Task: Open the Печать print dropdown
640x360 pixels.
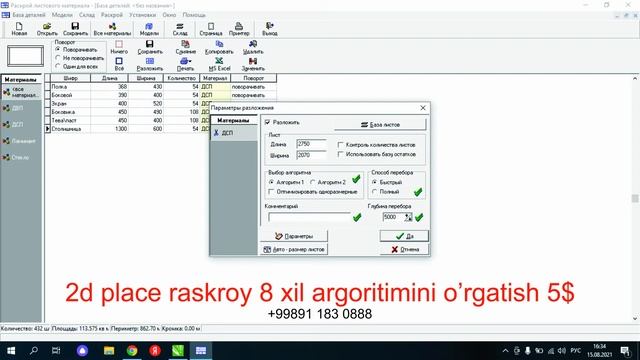Action: pyautogui.click(x=186, y=64)
